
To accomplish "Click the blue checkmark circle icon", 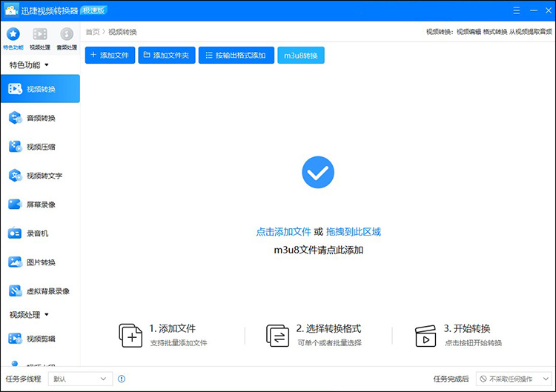I will 318,172.
